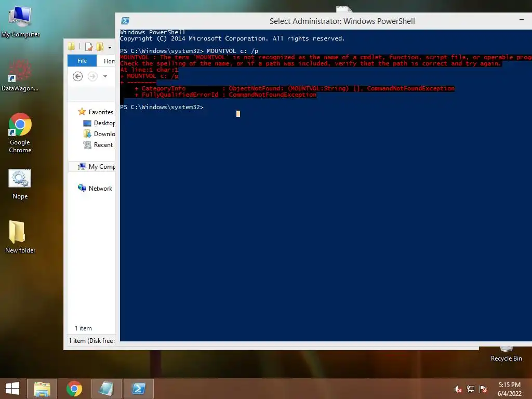Click the Explorer forward arrow button
Screen dimensions: 532x399
click(x=92, y=76)
